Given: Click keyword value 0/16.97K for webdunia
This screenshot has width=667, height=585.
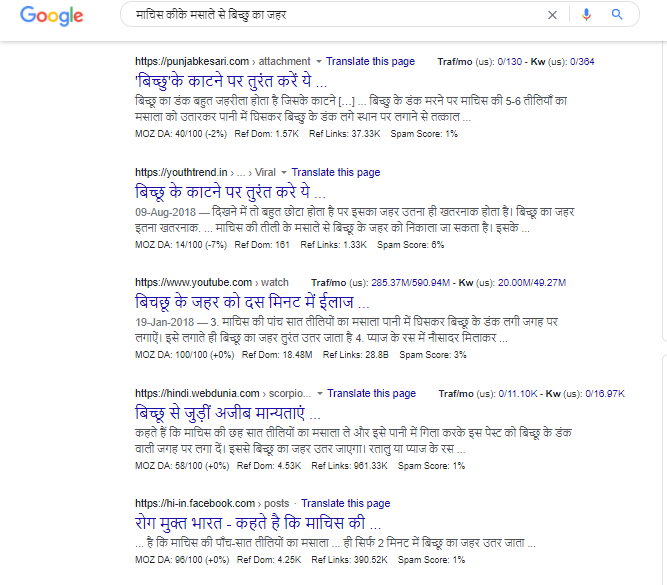Looking at the screenshot, I should [605, 394].
